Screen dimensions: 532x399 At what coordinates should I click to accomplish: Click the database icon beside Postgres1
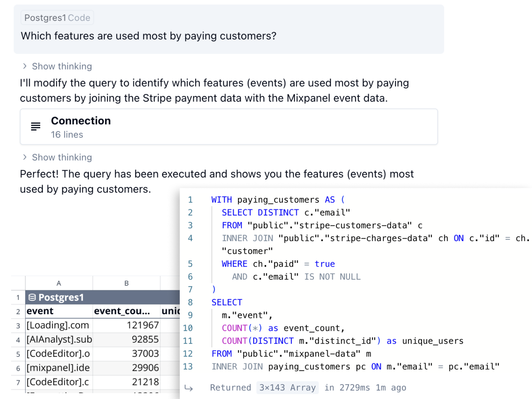(x=32, y=297)
